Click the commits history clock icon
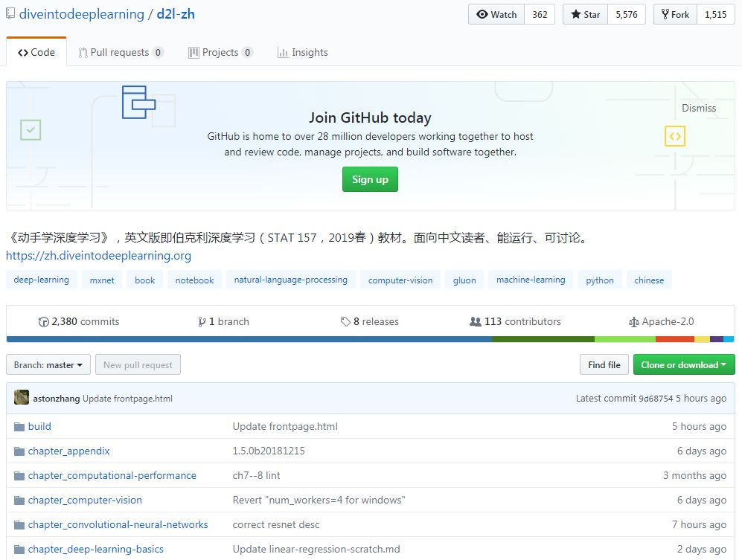 [x=43, y=322]
